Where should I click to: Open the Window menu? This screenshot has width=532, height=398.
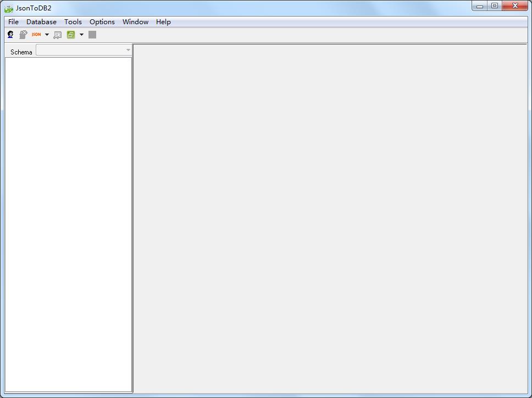tap(135, 21)
